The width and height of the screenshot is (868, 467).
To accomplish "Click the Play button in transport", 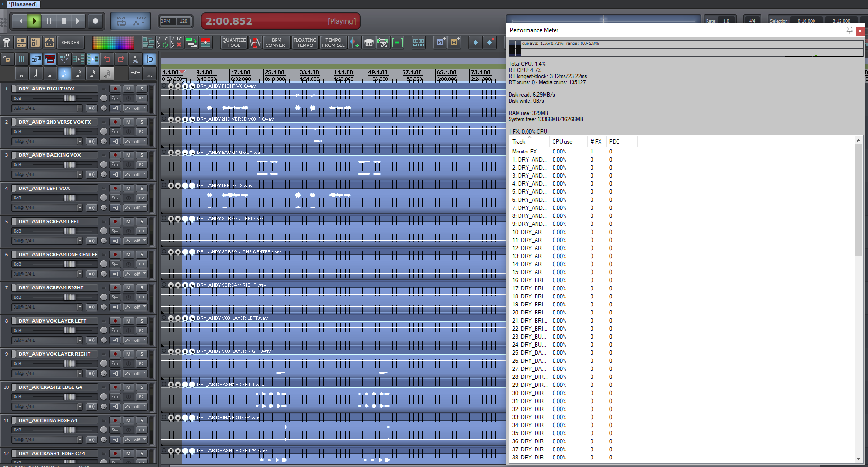I will 34,21.
